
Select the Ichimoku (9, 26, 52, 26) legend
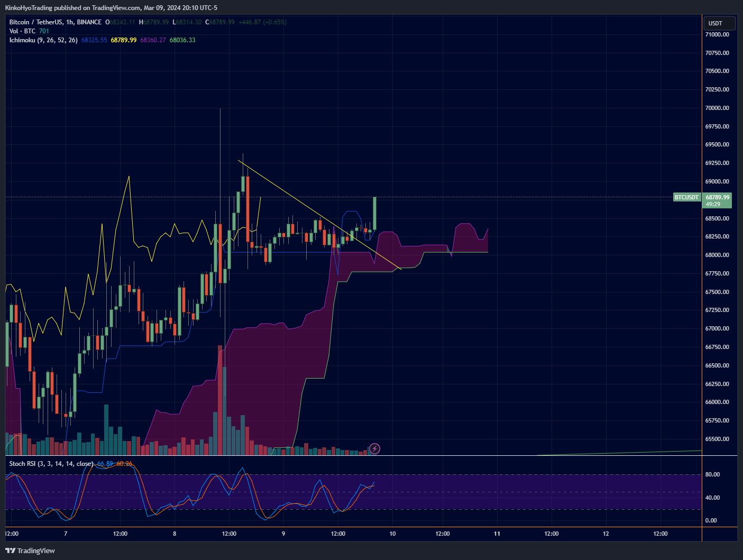(43, 40)
